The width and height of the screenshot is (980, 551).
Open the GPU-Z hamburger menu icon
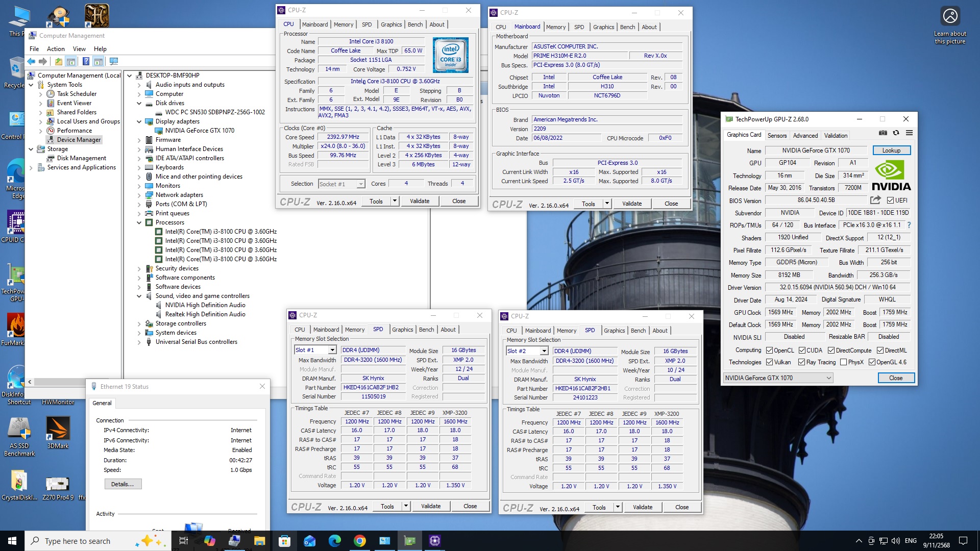click(909, 133)
